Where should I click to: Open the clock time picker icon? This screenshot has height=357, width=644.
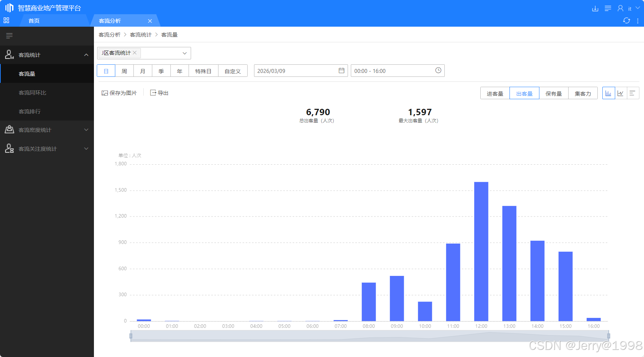438,70
